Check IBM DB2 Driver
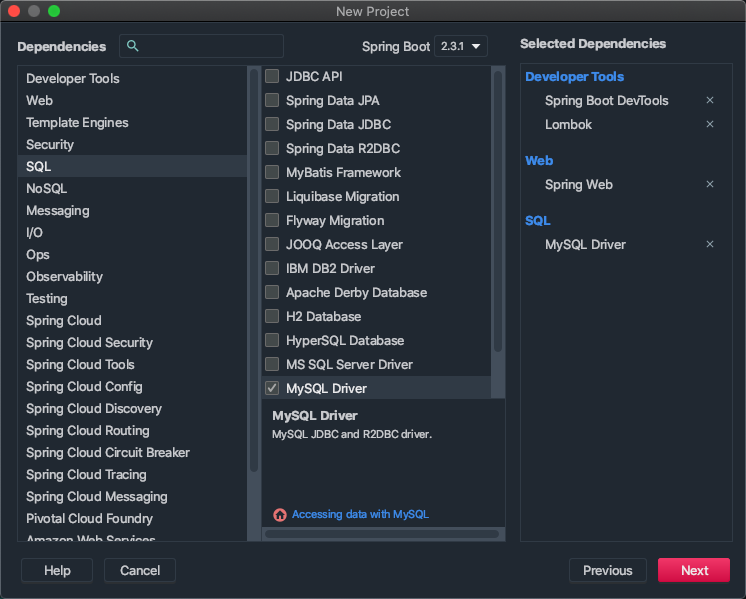Viewport: 746px width, 599px height. click(272, 268)
